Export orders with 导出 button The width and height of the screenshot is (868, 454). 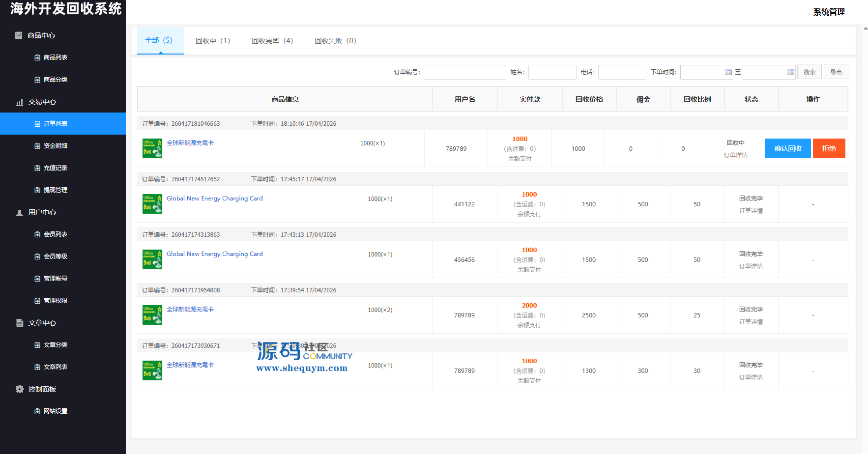(x=836, y=72)
